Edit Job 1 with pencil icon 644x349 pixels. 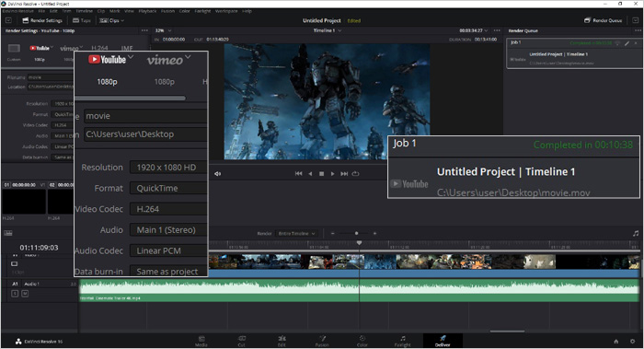pyautogui.click(x=627, y=42)
